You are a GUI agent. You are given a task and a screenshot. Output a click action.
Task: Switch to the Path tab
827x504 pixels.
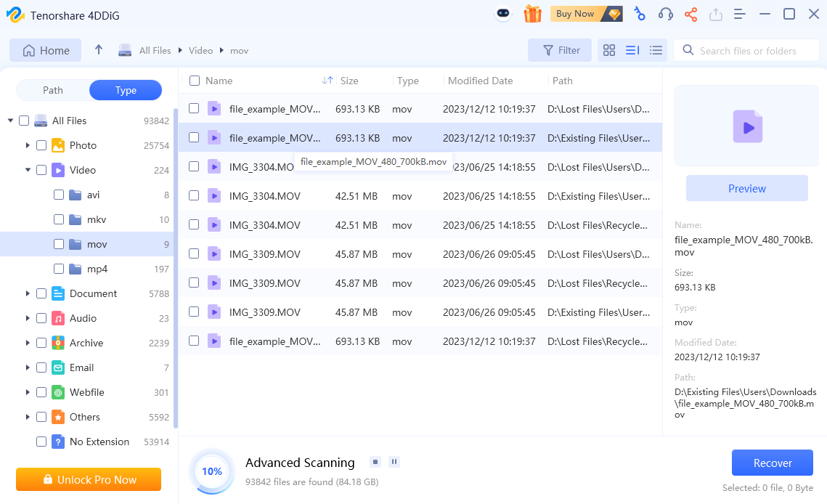pyautogui.click(x=53, y=90)
